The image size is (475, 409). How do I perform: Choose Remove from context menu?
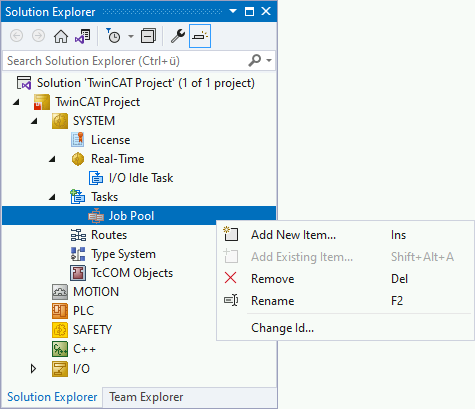click(345, 279)
